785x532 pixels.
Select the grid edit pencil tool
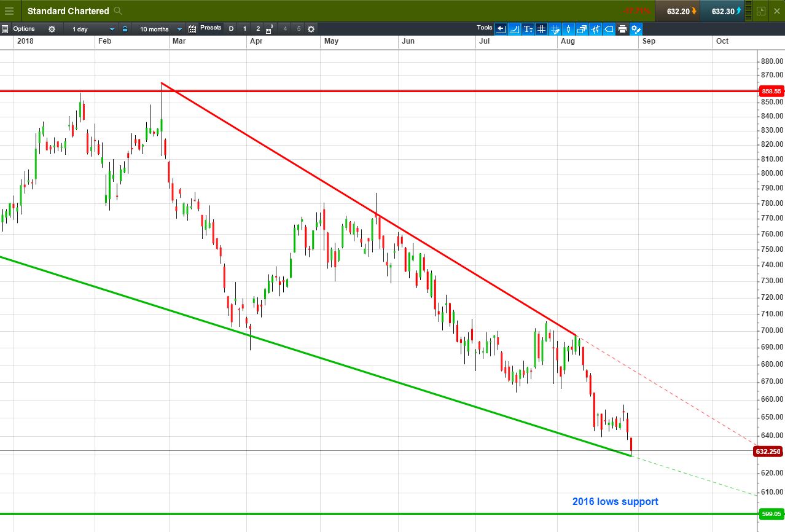click(x=555, y=29)
